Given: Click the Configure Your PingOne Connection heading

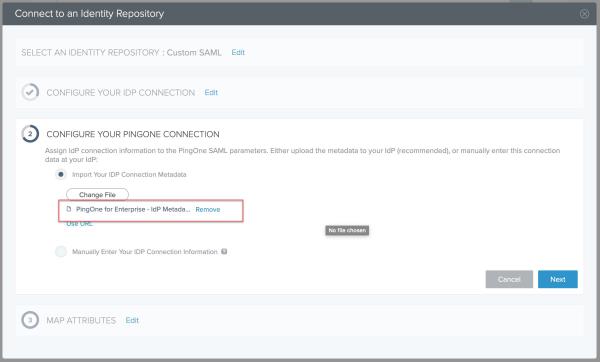Looking at the screenshot, I should tap(133, 134).
